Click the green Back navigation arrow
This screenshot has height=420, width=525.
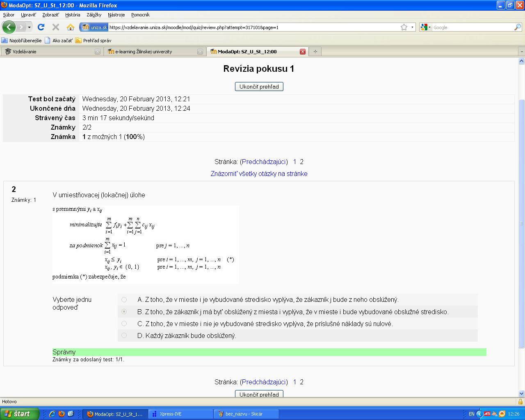(x=9, y=27)
